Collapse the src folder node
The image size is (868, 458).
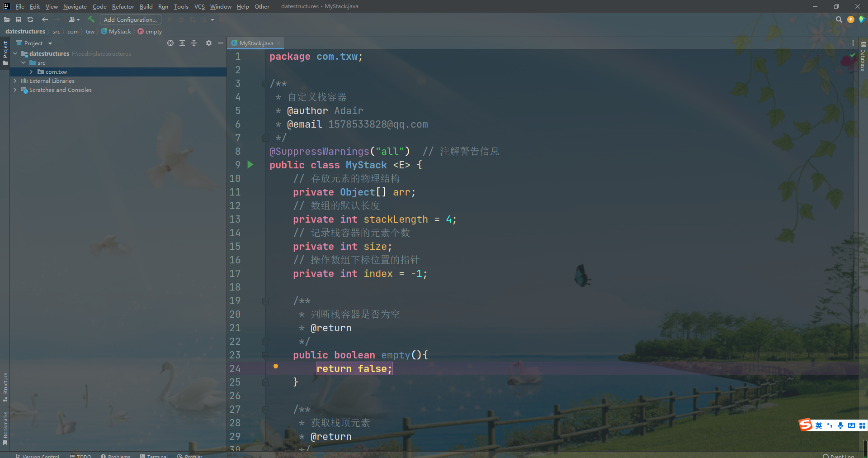pos(24,62)
